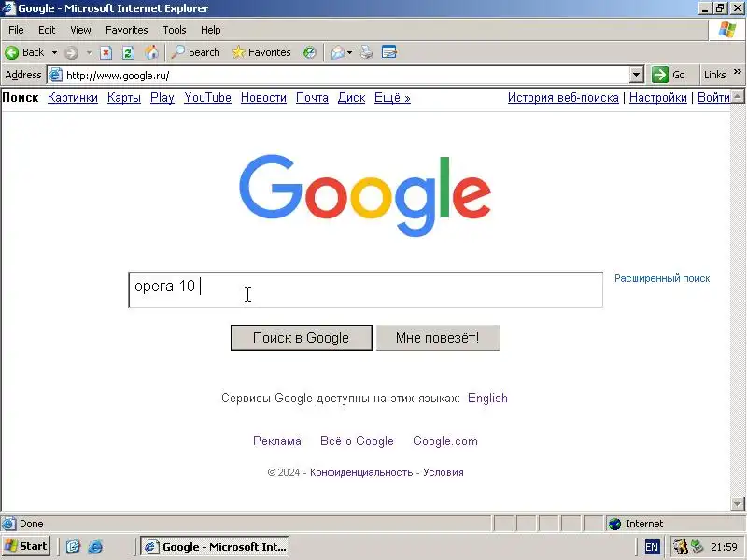Open the Edit menu
Screen dimensions: 747x560
(47, 30)
